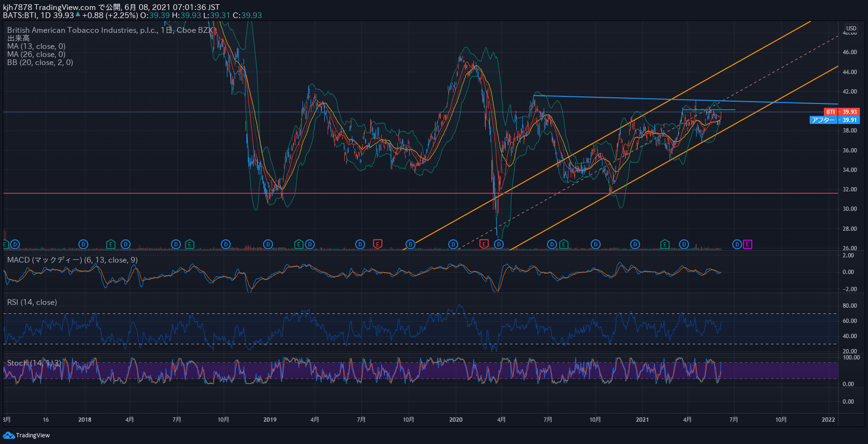The height and width of the screenshot is (444, 868).
Task: Click the dividend marker at start of 2020
Action: 453,245
